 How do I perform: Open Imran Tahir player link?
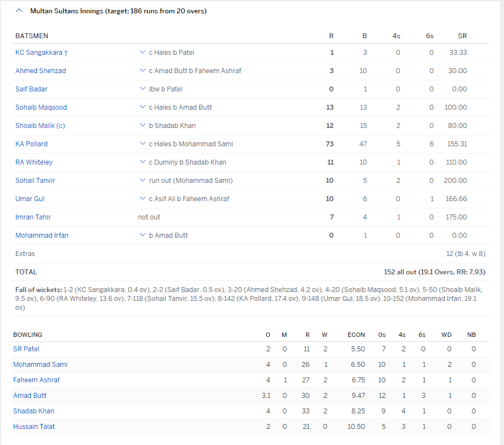click(x=33, y=217)
